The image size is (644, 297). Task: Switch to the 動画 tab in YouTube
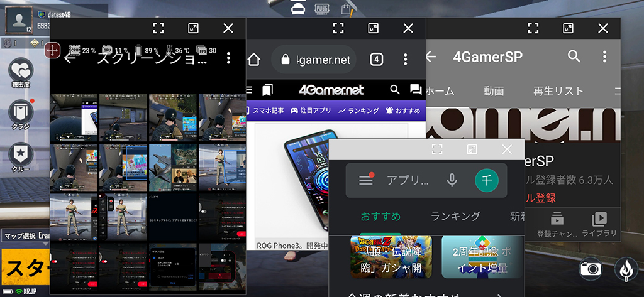pos(494,91)
